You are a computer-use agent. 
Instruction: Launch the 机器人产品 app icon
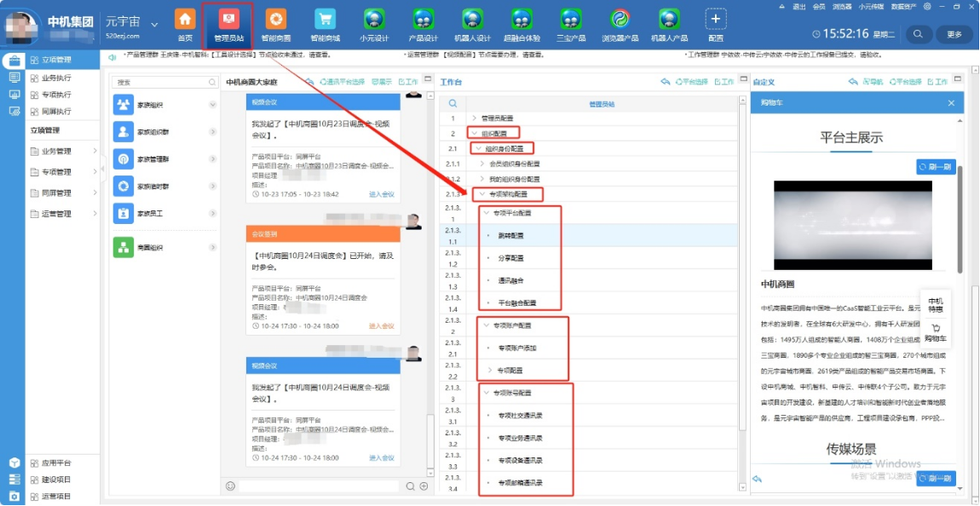(669, 20)
